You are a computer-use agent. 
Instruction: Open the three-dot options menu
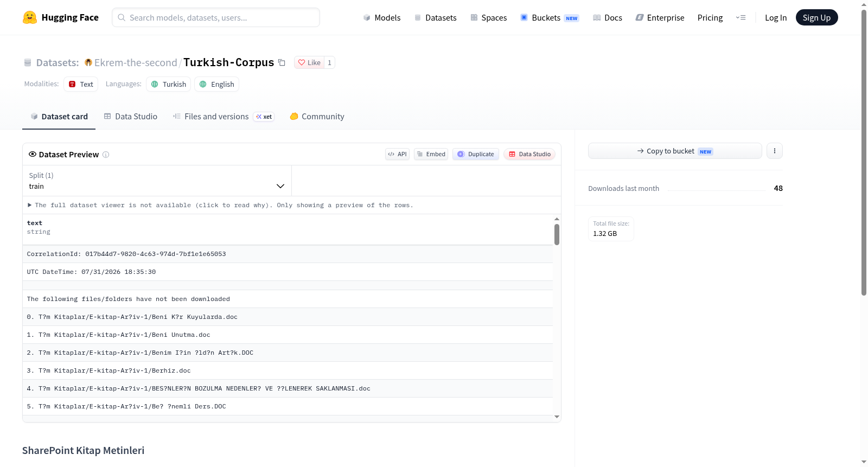click(x=775, y=151)
